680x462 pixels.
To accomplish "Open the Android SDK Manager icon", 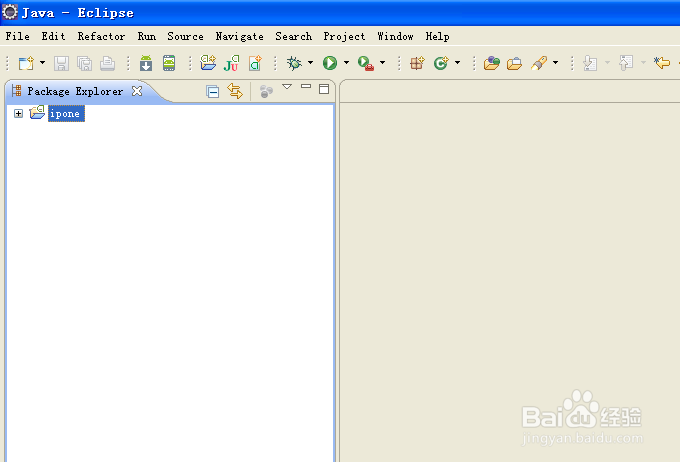I will click(x=146, y=63).
